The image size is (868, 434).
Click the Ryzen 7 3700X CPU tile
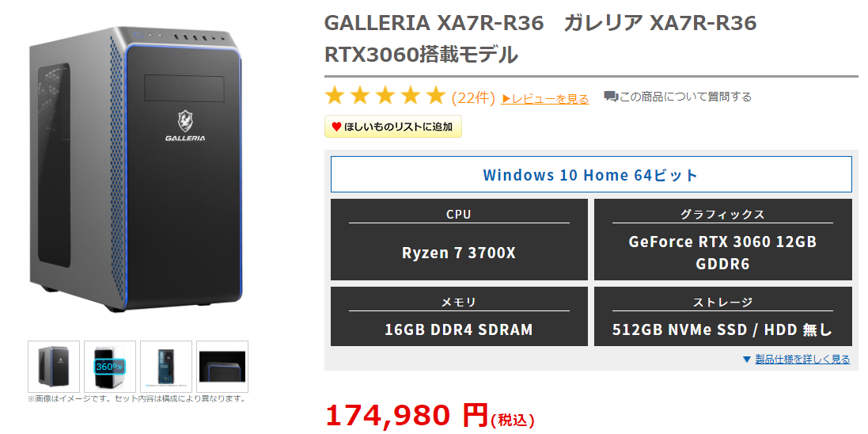click(x=459, y=239)
